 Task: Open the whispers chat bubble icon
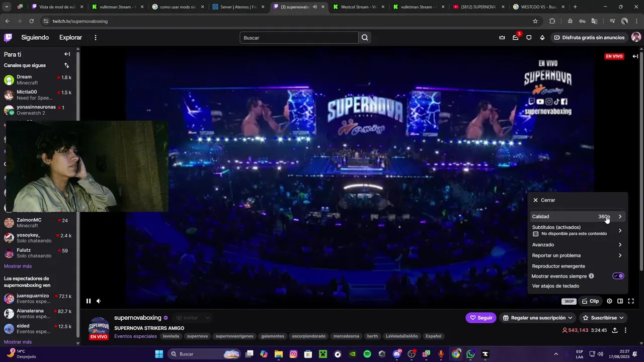click(x=529, y=38)
